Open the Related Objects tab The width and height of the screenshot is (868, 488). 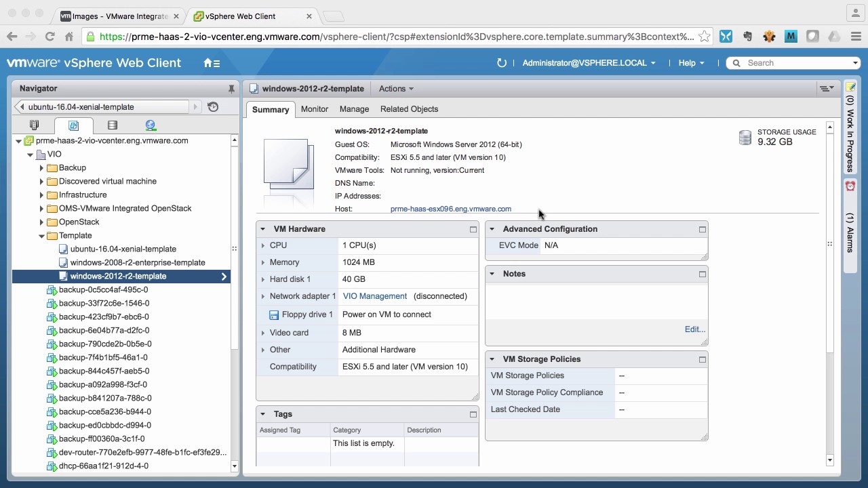pos(409,109)
